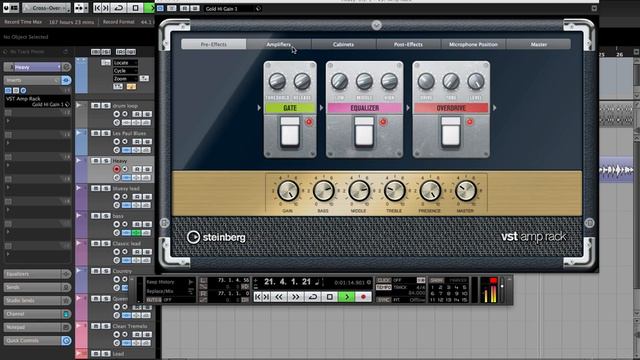Viewport: 640px width, 360px height.
Task: Click the insert arrow after Overdrive pedal
Action: click(x=495, y=108)
